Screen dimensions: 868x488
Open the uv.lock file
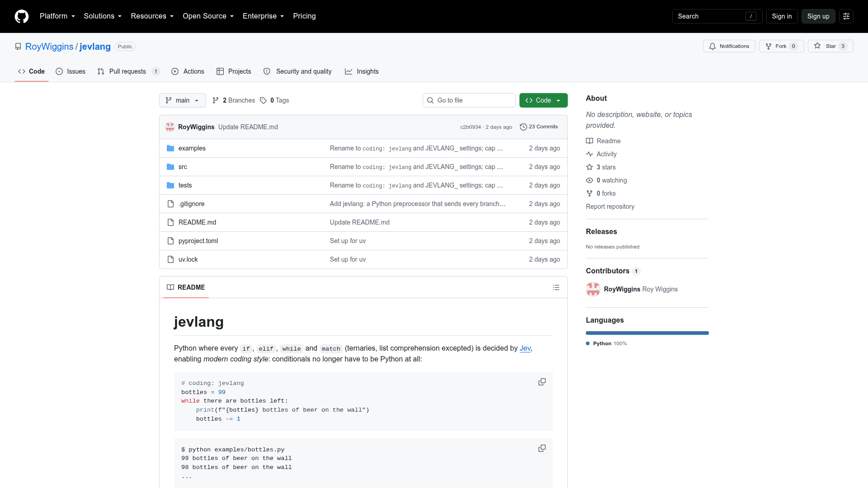point(188,259)
